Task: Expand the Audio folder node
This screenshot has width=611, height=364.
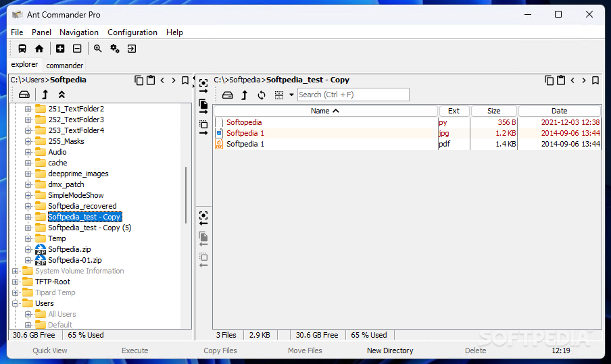Action: [28, 152]
